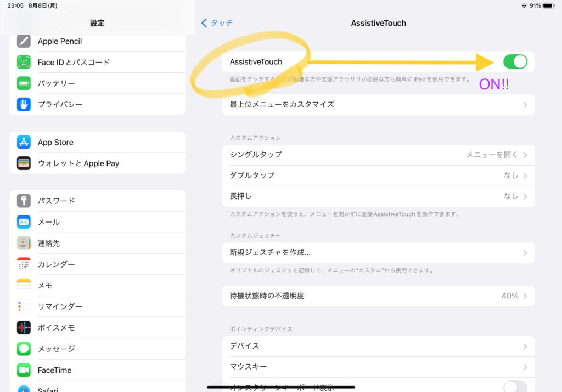Tap the battery indicator in status bar

pos(549,5)
